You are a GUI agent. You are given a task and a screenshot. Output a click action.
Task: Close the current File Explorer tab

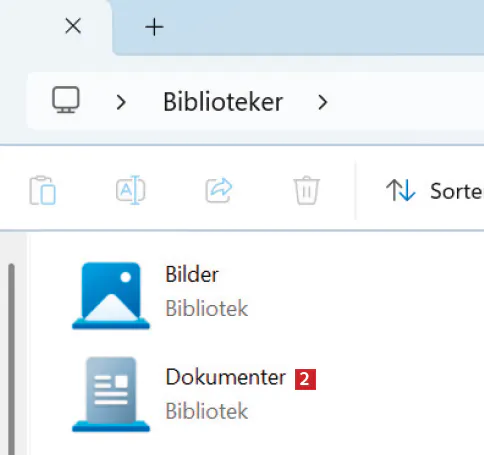pos(73,26)
